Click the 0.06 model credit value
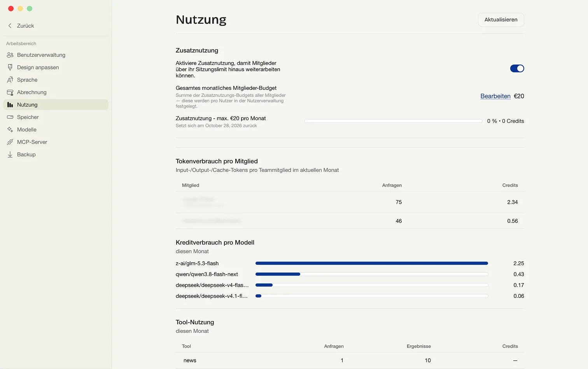Viewport: 588px width, 369px height. coord(519,296)
